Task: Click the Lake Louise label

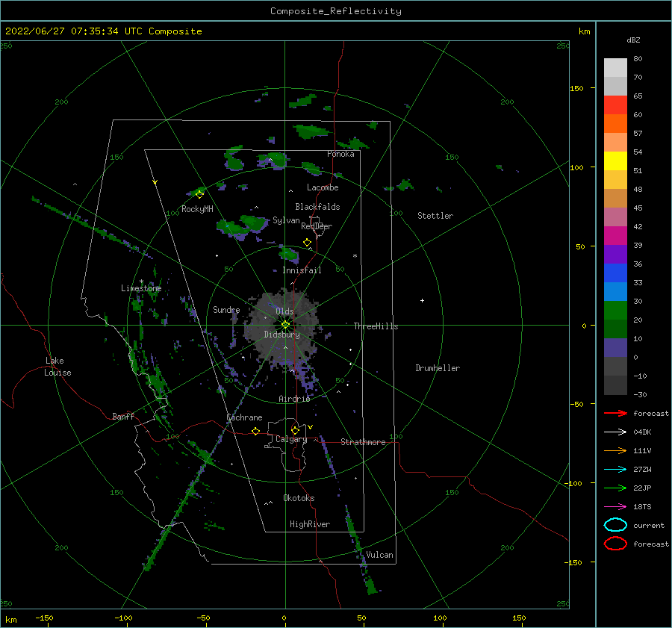Action: point(57,367)
